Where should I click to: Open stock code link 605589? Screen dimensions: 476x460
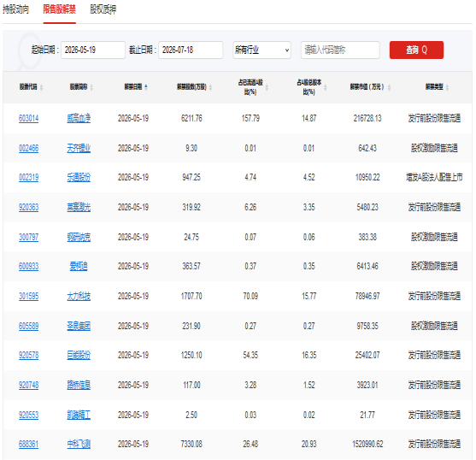(x=29, y=326)
